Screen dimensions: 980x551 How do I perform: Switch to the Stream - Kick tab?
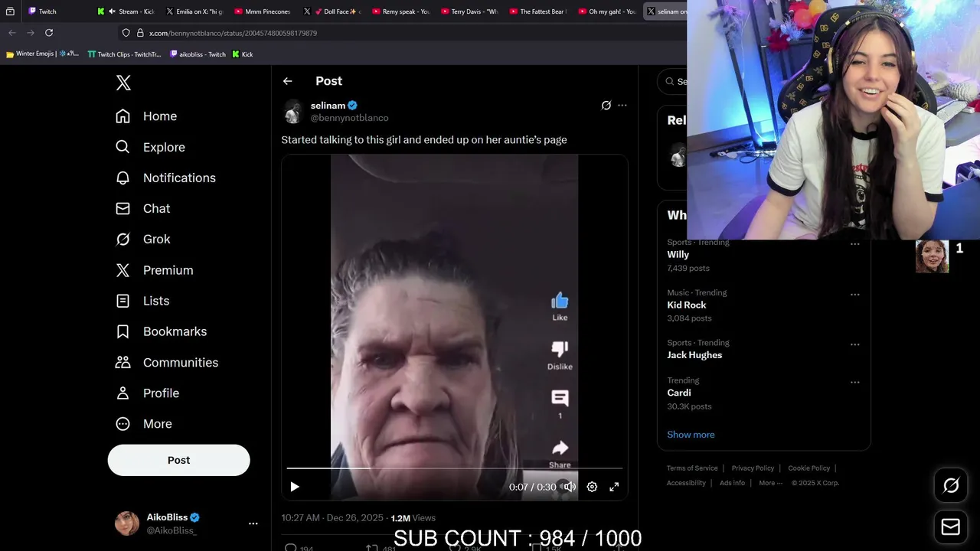125,11
